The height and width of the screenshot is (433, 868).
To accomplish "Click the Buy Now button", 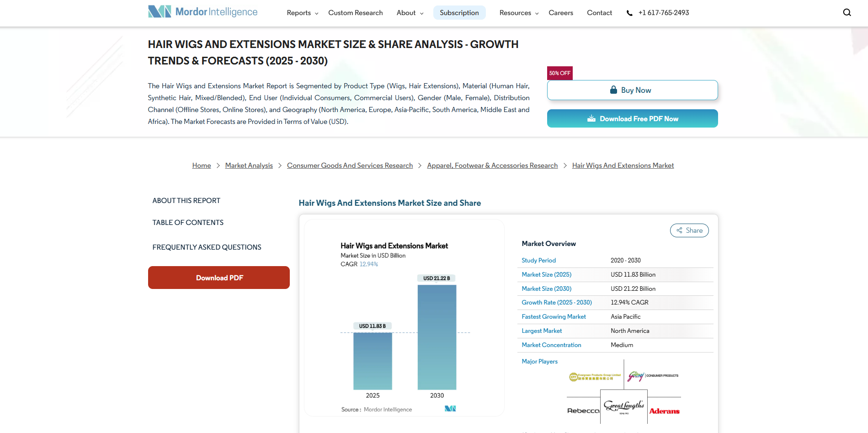I will pyautogui.click(x=632, y=90).
